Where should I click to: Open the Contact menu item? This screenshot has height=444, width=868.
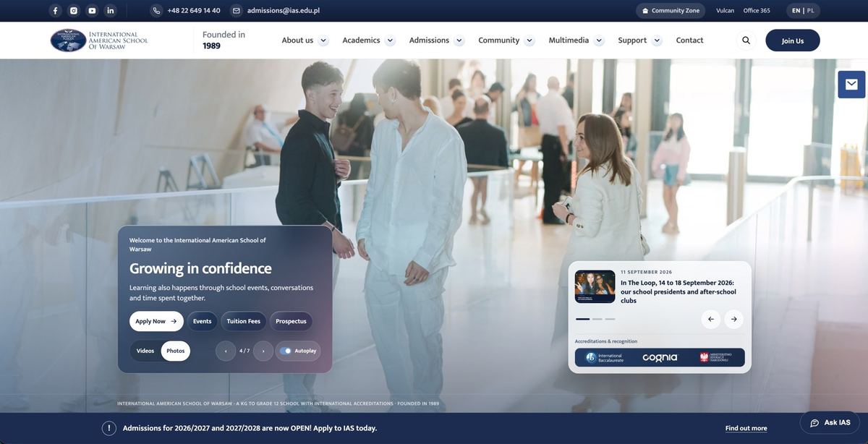[x=690, y=40]
